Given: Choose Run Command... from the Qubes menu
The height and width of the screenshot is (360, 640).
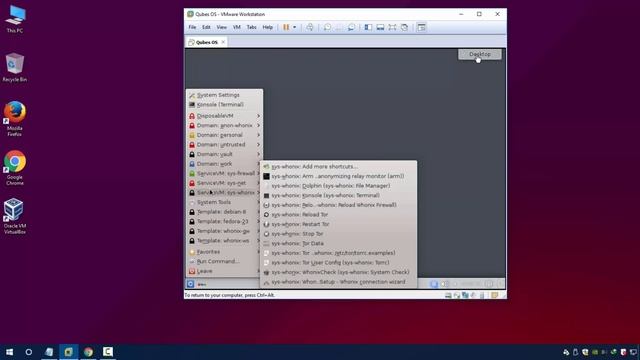Looking at the screenshot, I should (x=224, y=262).
